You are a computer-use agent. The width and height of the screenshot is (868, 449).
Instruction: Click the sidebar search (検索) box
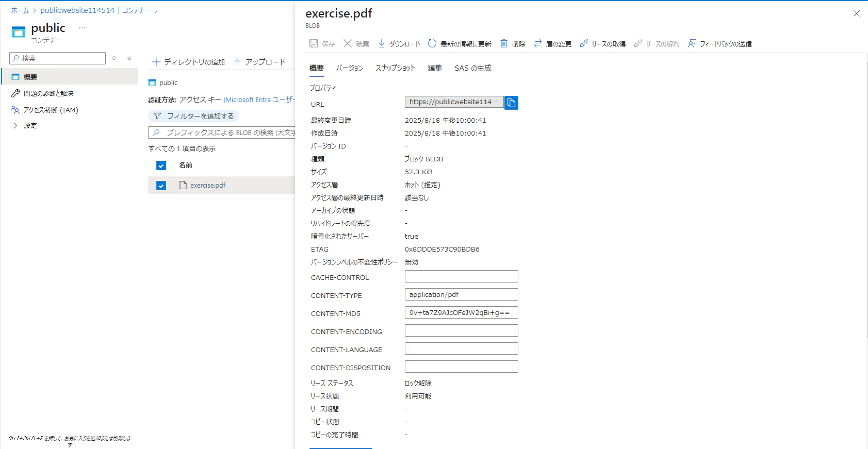[57, 58]
